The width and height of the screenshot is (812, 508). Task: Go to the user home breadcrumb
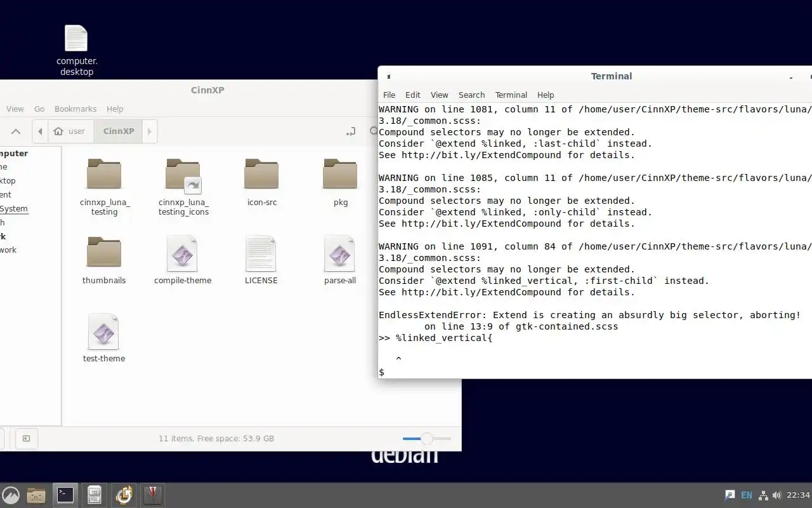pos(70,131)
